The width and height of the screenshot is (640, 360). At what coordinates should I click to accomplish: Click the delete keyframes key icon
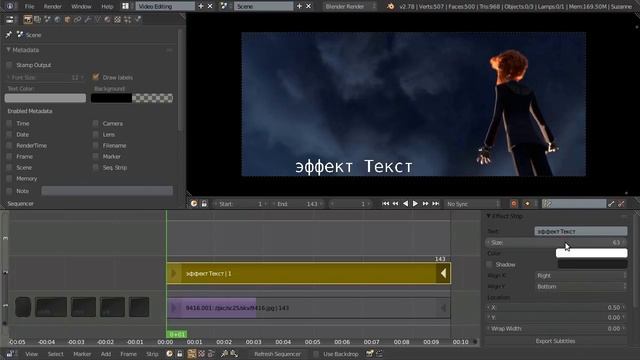coord(621,204)
